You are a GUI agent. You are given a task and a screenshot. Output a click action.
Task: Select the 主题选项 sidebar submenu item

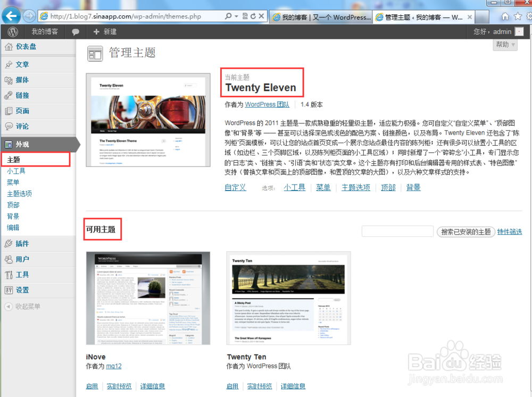(19, 194)
